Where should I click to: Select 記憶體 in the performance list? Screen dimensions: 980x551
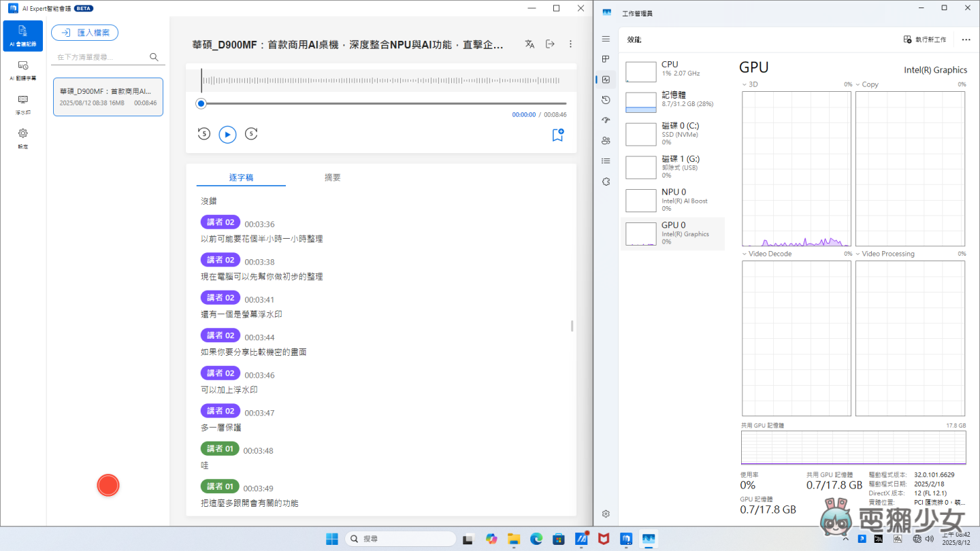tap(672, 101)
